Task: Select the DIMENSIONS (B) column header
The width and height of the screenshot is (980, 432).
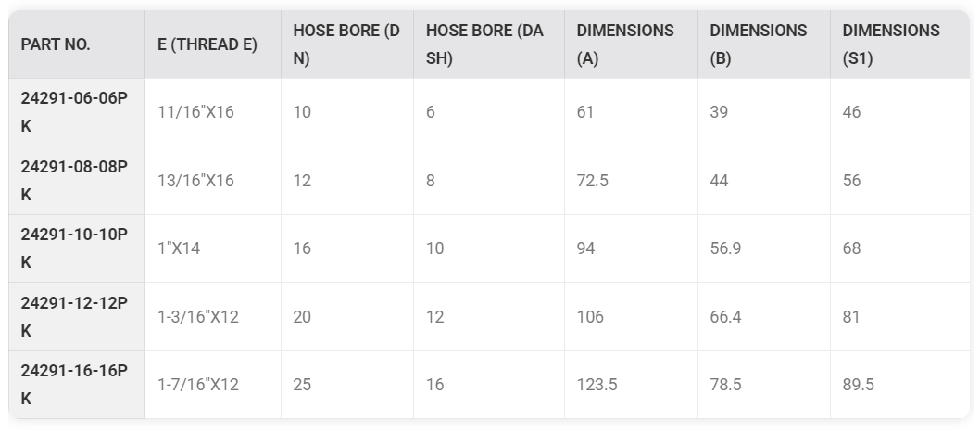Action: [x=758, y=44]
